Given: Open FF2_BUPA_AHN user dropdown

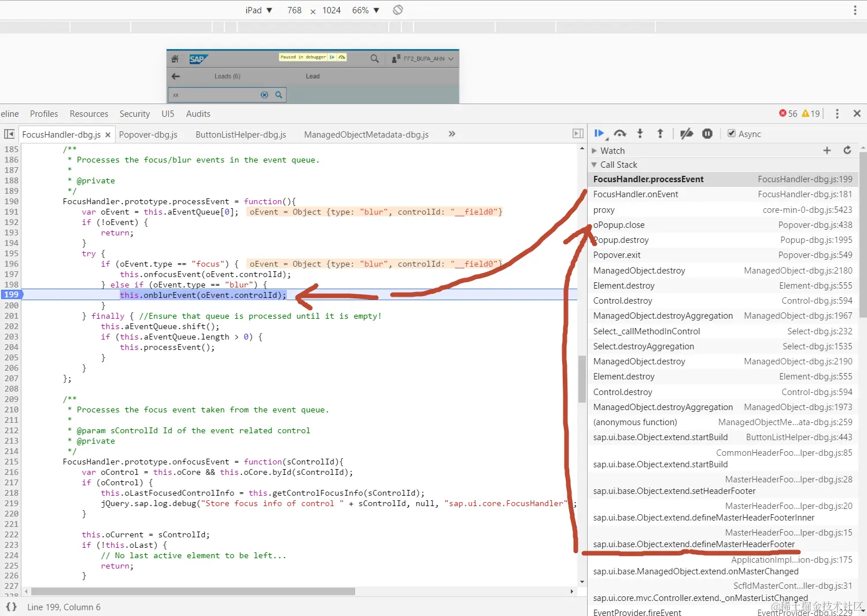Looking at the screenshot, I should click(x=423, y=59).
